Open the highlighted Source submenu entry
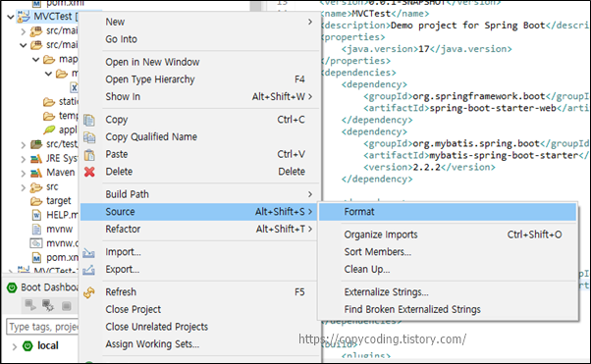Screen dimensions: 591x364 pos(199,211)
